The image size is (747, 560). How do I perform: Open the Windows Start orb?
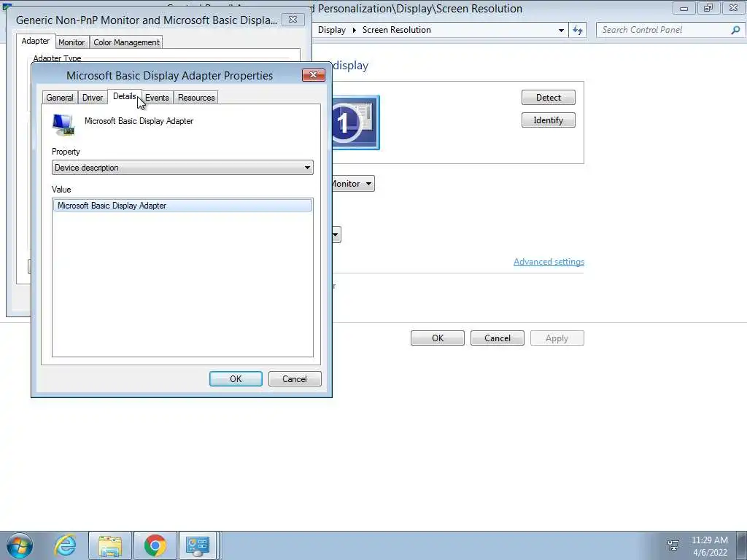tap(20, 545)
